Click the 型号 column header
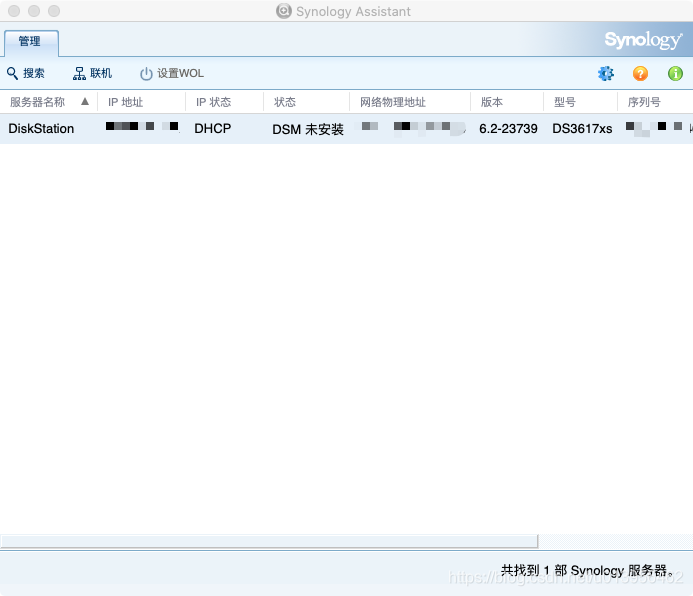The image size is (693, 596). pyautogui.click(x=580, y=102)
